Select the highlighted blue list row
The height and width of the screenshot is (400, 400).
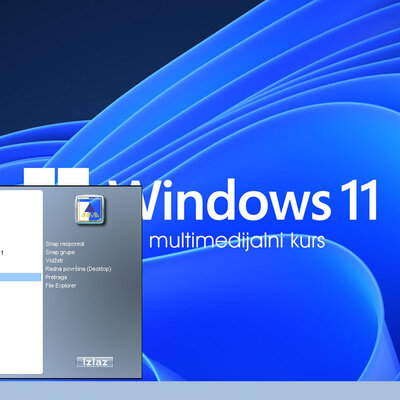point(20,277)
